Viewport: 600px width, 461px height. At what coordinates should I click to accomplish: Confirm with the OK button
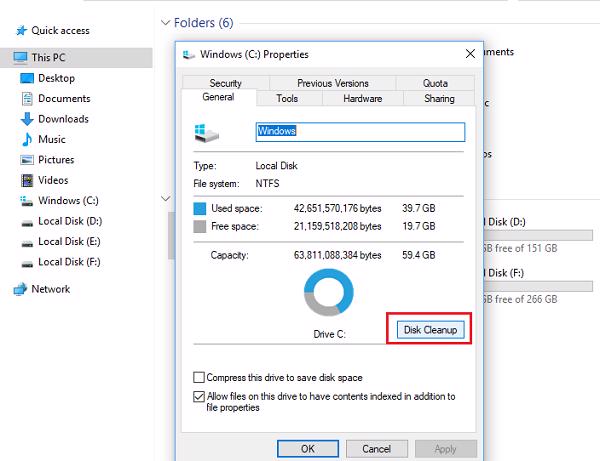[308, 448]
